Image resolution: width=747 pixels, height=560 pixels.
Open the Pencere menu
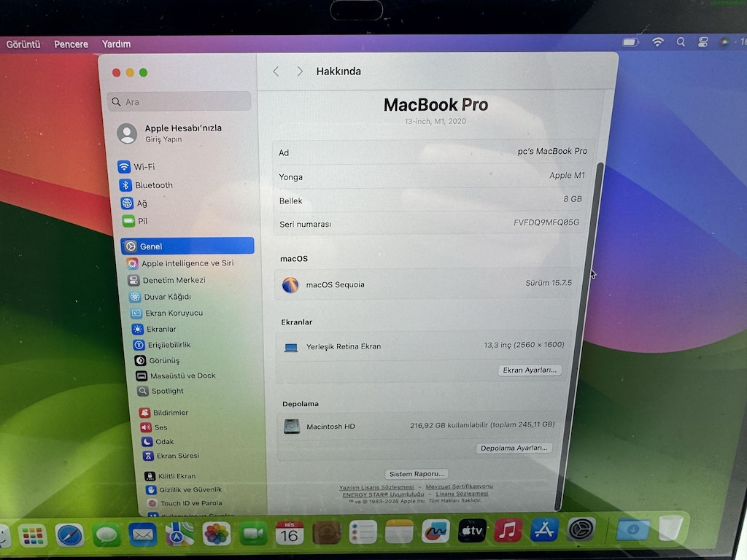tap(71, 44)
